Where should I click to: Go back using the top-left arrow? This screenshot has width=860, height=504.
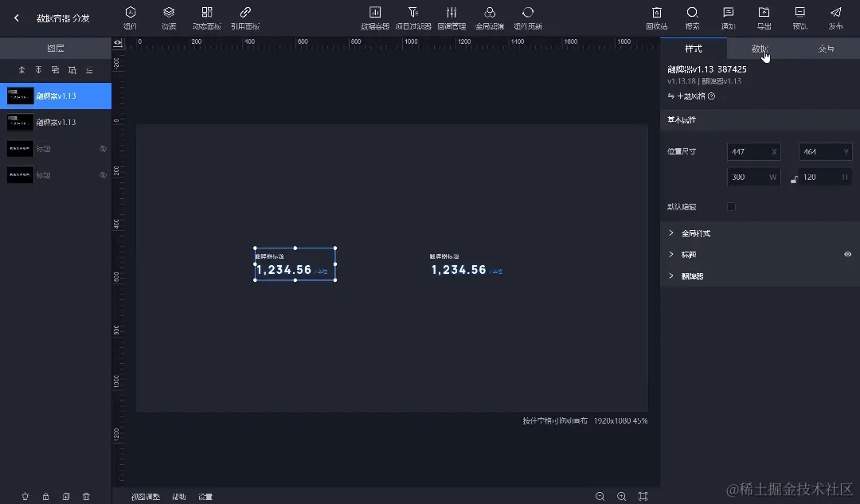pyautogui.click(x=17, y=18)
